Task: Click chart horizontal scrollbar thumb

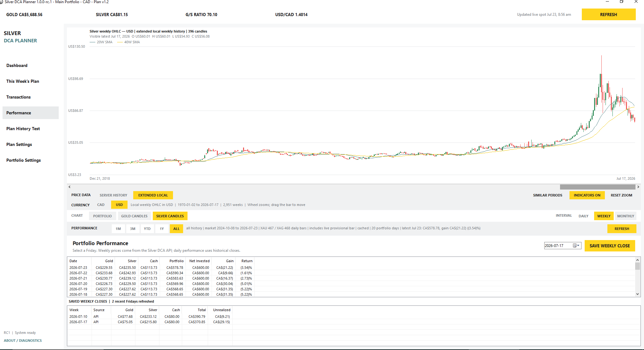Action: tap(598, 187)
